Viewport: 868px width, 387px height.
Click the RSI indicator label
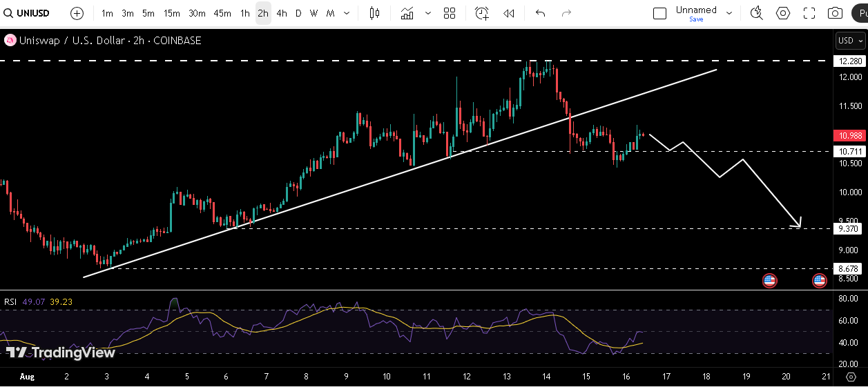10,301
